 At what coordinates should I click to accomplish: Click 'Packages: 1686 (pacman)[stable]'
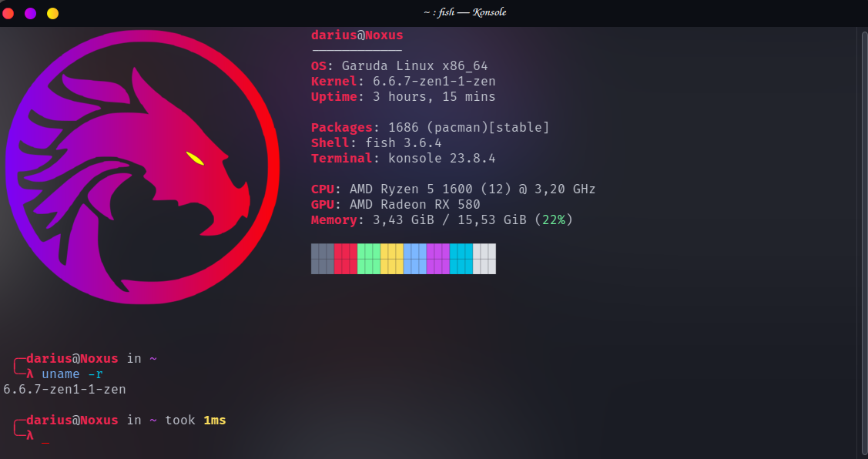click(x=430, y=127)
